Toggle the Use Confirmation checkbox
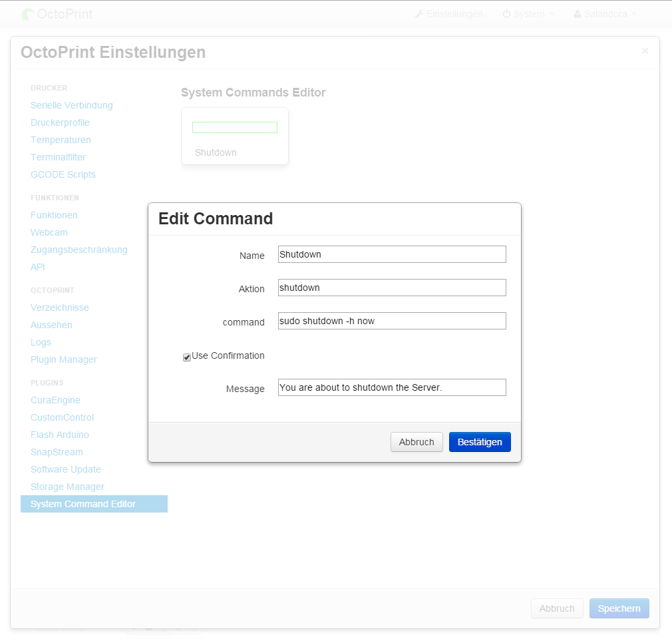Viewport: 672px width, 641px height. [187, 357]
